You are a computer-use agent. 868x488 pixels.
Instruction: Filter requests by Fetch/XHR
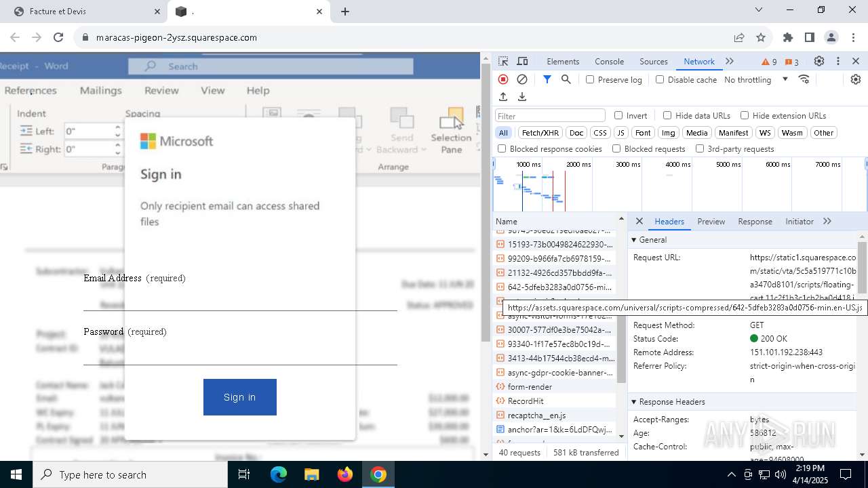point(540,133)
